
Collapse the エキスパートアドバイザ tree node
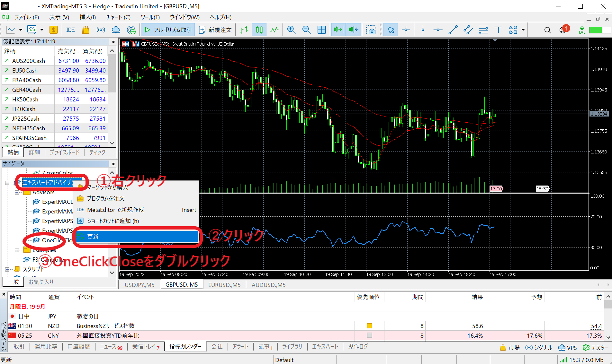7,183
